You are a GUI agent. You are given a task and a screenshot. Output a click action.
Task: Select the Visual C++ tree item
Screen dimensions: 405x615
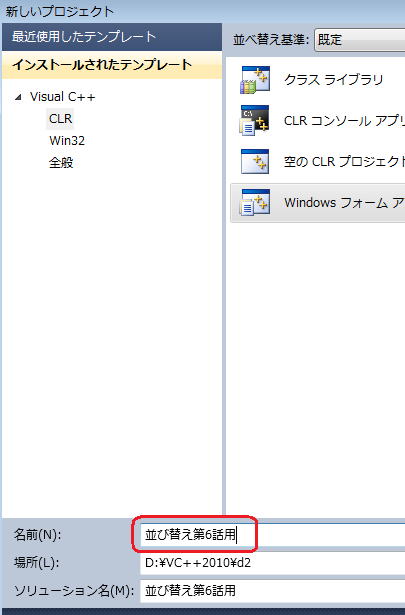click(63, 97)
